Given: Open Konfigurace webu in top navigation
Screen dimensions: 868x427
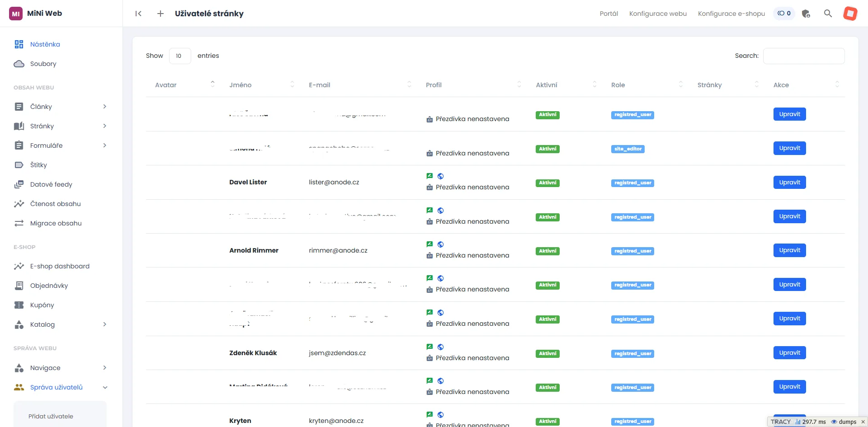Looking at the screenshot, I should [x=658, y=14].
